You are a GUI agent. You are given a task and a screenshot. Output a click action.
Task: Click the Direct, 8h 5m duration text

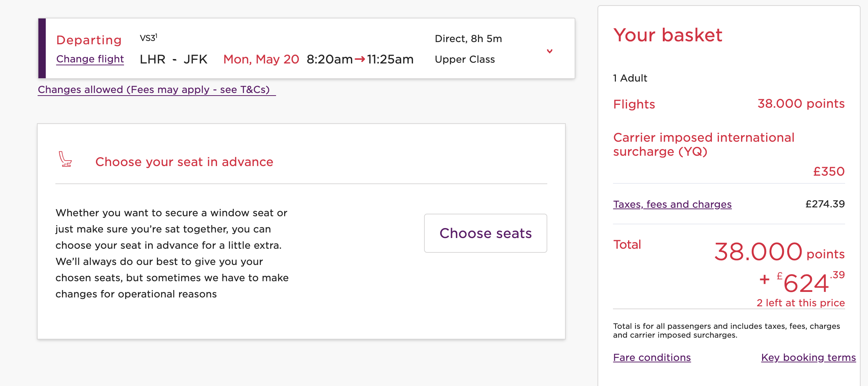tap(468, 39)
